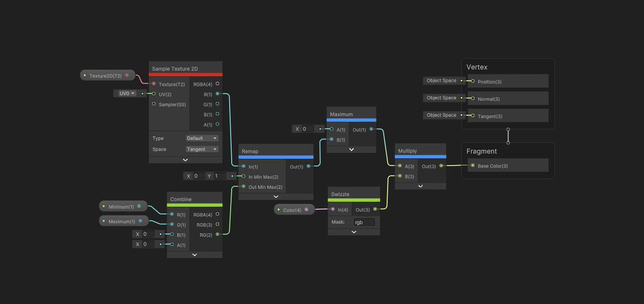Image resolution: width=644 pixels, height=304 pixels.
Task: Select the Texture2D(T2) property node
Action: point(107,76)
